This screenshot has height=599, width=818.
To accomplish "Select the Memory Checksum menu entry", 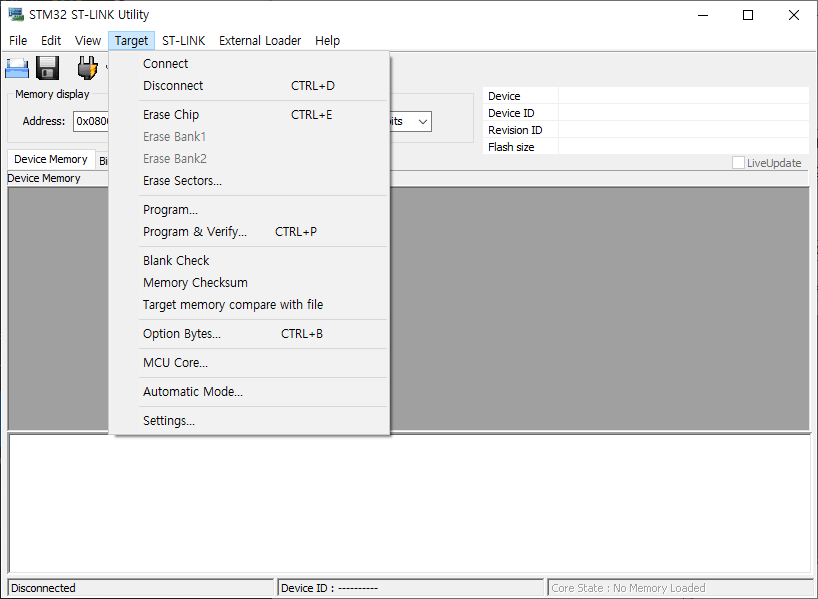I will point(249,282).
